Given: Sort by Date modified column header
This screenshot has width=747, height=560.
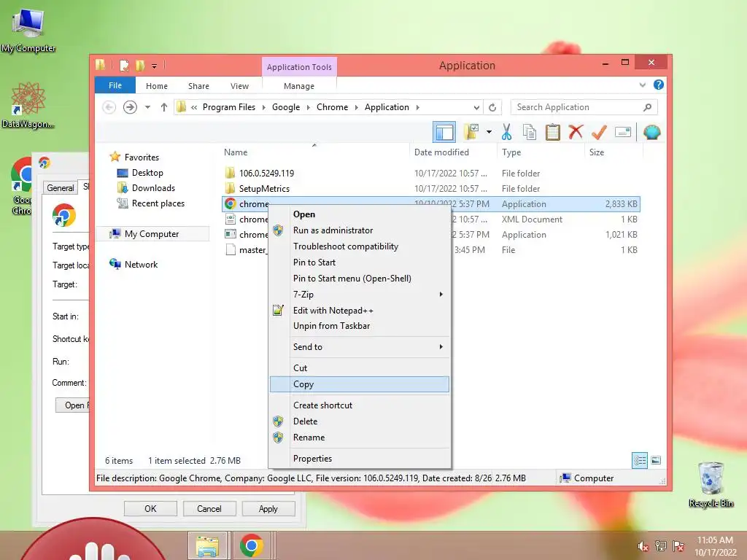Looking at the screenshot, I should click(441, 152).
